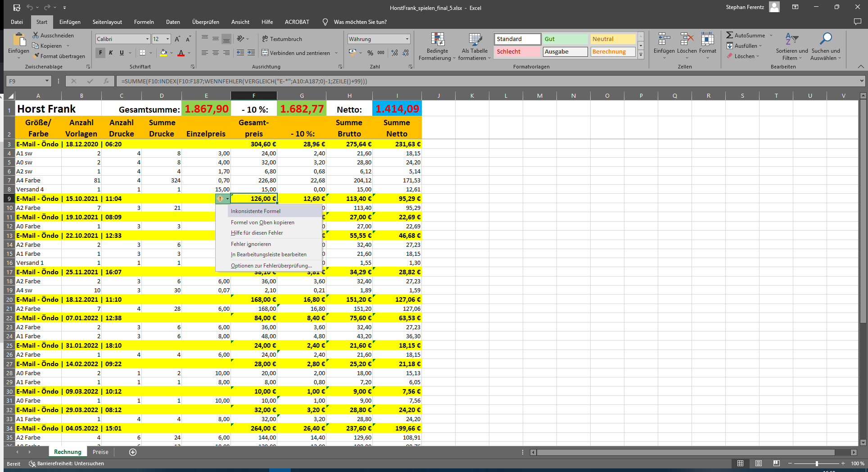Click the thousands separator 000 icon

tap(381, 53)
